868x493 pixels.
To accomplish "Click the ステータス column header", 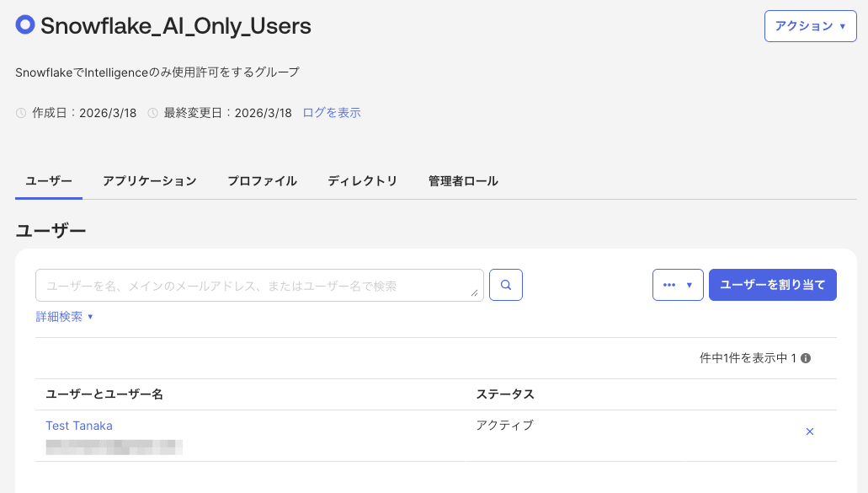I will (x=505, y=394).
